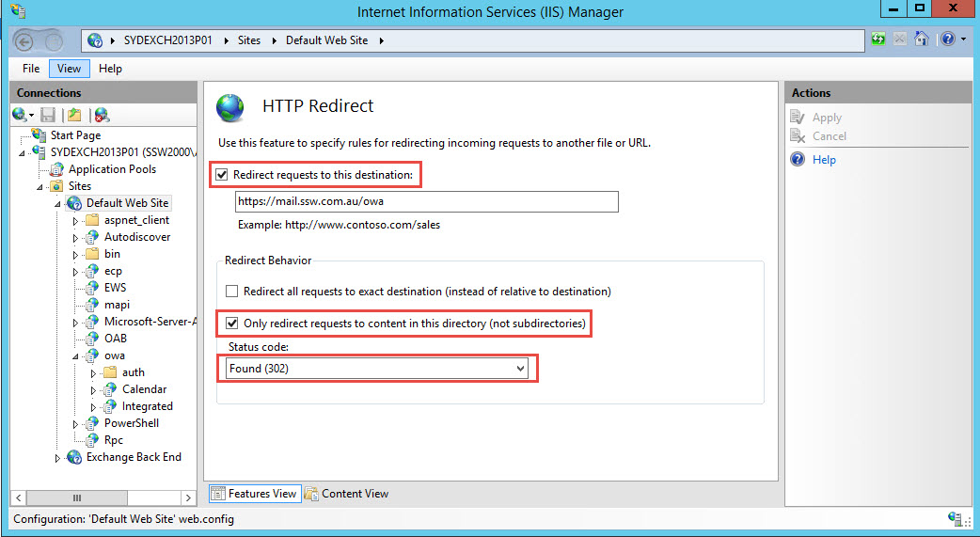980x537 pixels.
Task: Open the View menu
Action: click(x=69, y=69)
